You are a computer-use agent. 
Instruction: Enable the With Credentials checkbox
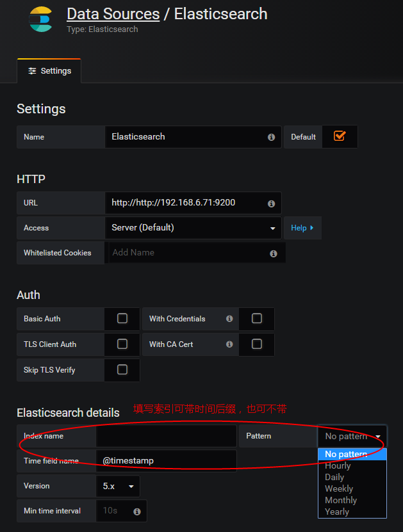click(x=257, y=318)
